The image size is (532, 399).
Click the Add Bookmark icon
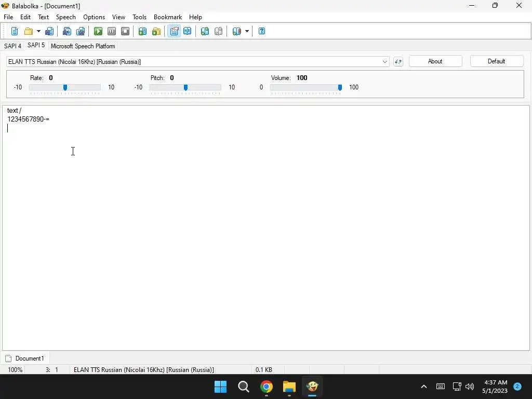(x=205, y=31)
